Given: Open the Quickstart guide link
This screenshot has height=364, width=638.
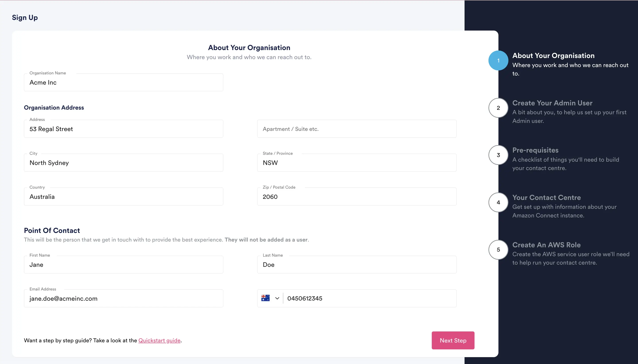Looking at the screenshot, I should [159, 340].
